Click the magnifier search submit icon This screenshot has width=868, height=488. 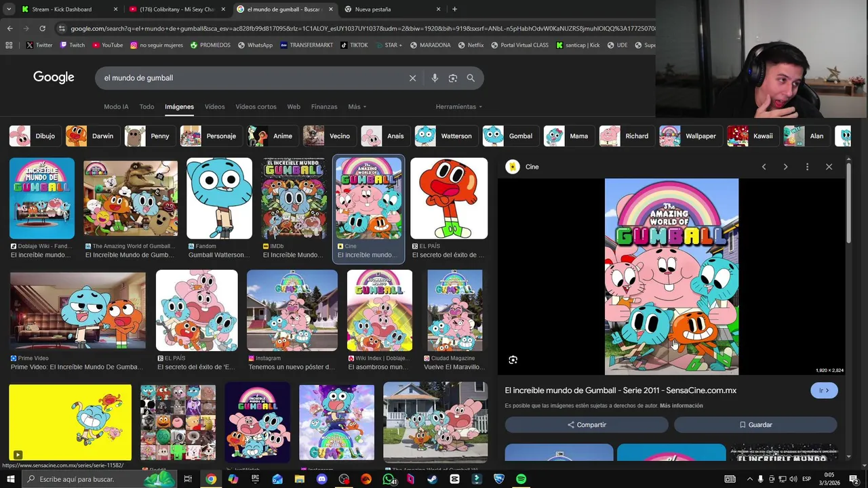coord(471,78)
